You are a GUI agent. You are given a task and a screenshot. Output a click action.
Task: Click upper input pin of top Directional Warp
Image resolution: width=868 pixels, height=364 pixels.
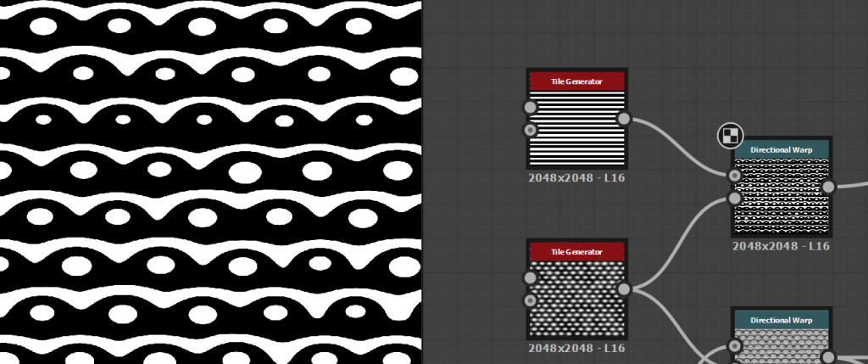coord(735,176)
